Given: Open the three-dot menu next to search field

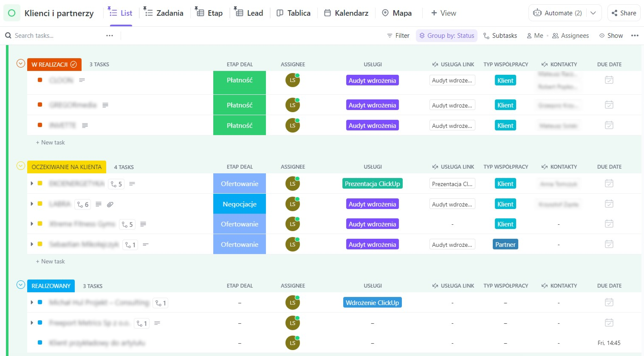Looking at the screenshot, I should [x=110, y=35].
